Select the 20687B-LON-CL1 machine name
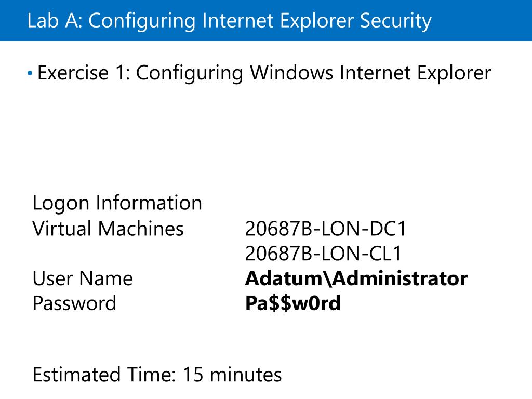 (323, 254)
